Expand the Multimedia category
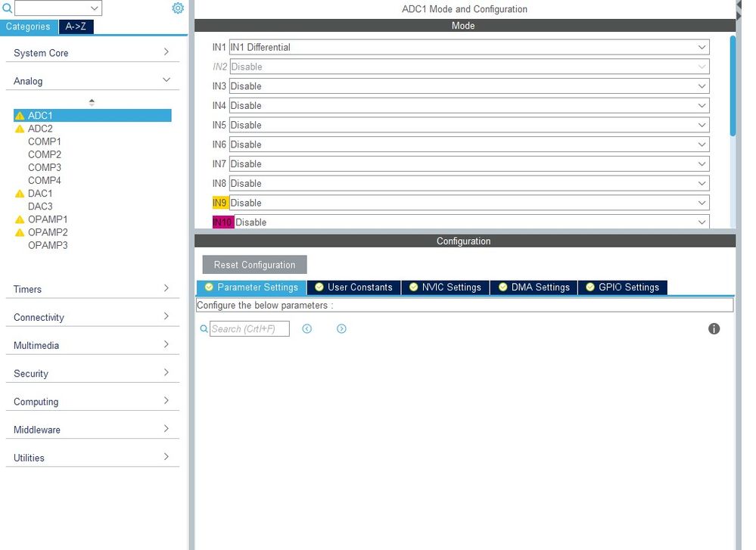Image resolution: width=756 pixels, height=550 pixels. click(92, 345)
